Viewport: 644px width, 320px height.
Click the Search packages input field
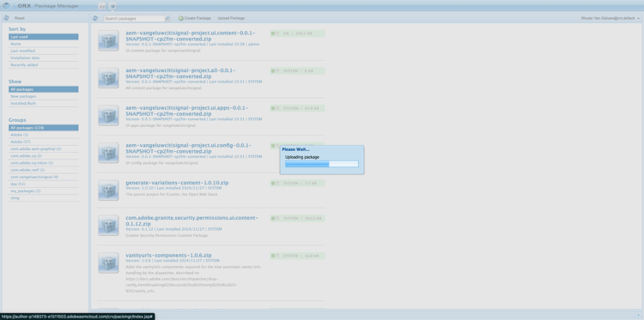tap(134, 19)
